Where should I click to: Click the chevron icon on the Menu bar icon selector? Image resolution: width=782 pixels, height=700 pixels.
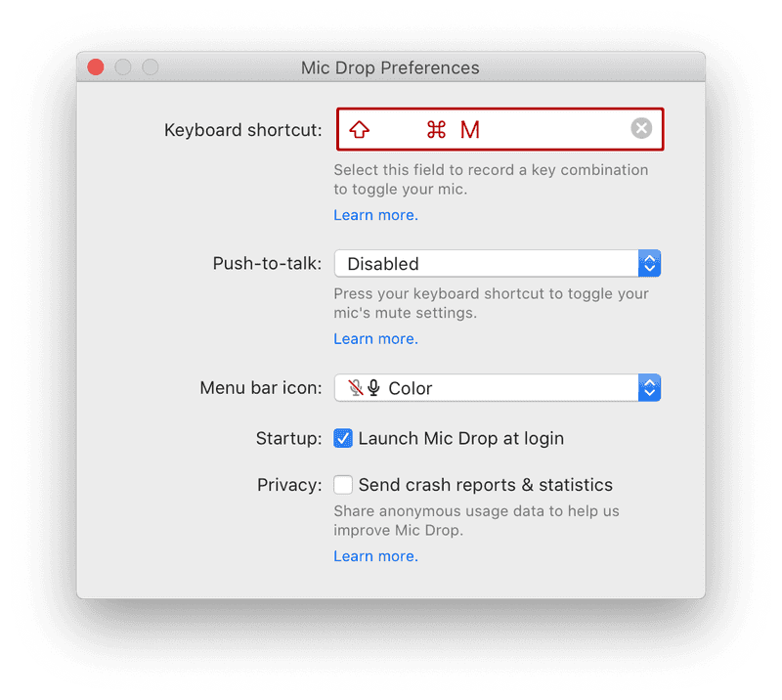(649, 387)
